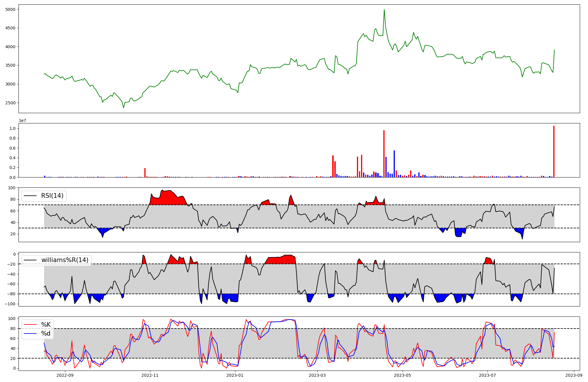
Task: Click the williams%R(14) legend entry
Action: point(65,260)
